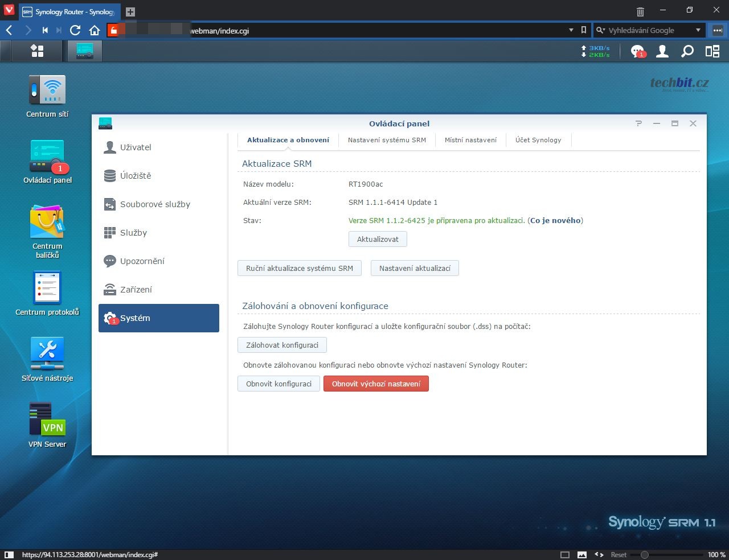Open Centrum balíčků package center icon
This screenshot has height=560, width=729.
47,223
